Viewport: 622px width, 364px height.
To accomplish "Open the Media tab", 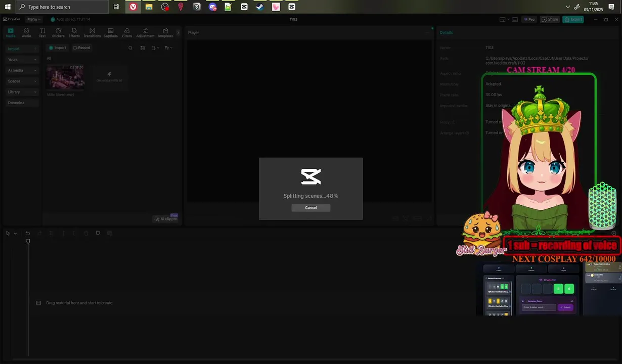I will point(11,33).
